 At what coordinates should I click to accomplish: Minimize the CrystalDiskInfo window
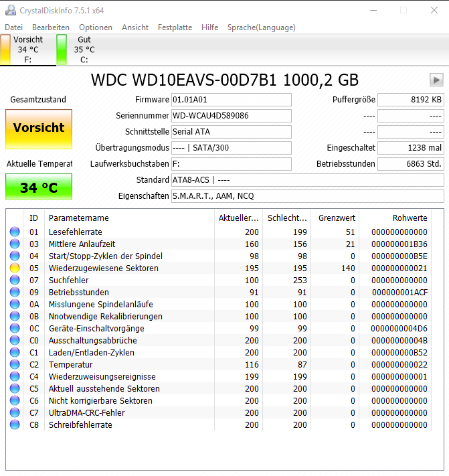pyautogui.click(x=373, y=10)
